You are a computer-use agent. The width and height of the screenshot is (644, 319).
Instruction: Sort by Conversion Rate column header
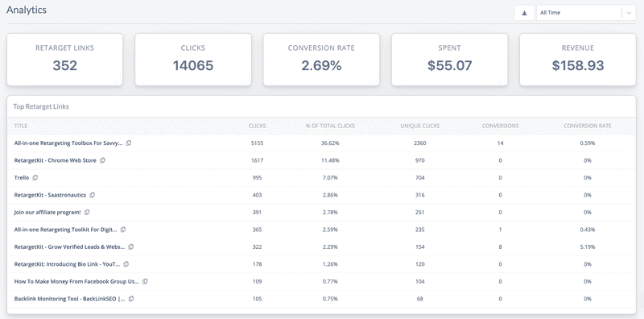[588, 126]
